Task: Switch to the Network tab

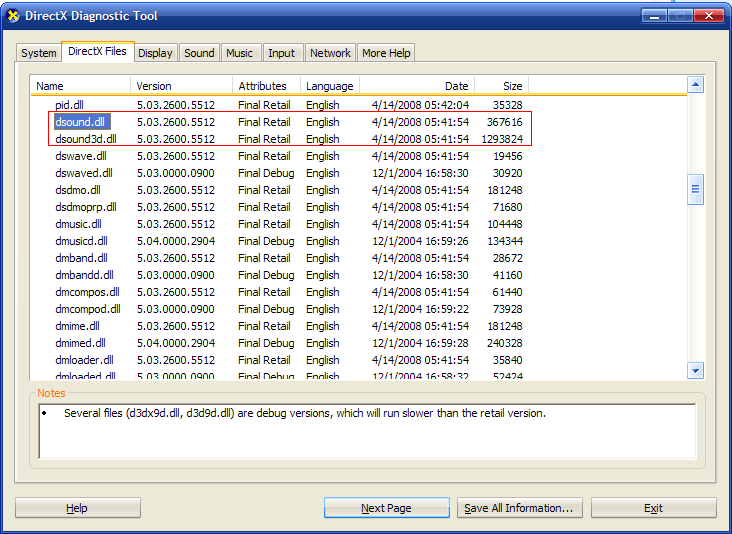Action: point(330,53)
